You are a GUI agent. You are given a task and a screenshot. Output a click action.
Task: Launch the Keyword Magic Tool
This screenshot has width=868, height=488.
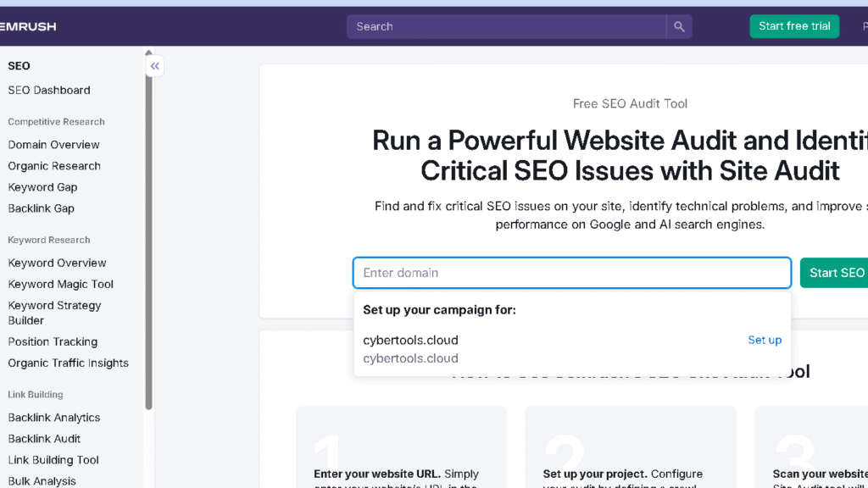coord(60,284)
